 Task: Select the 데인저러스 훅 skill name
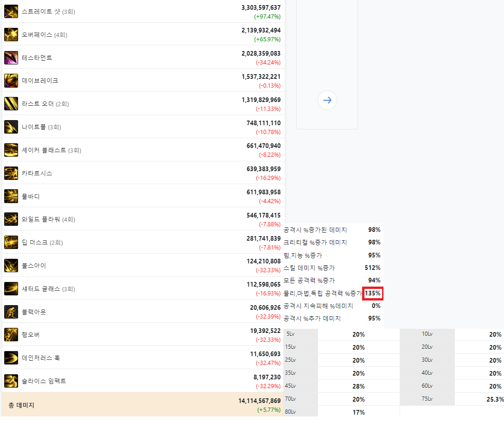tap(41, 358)
